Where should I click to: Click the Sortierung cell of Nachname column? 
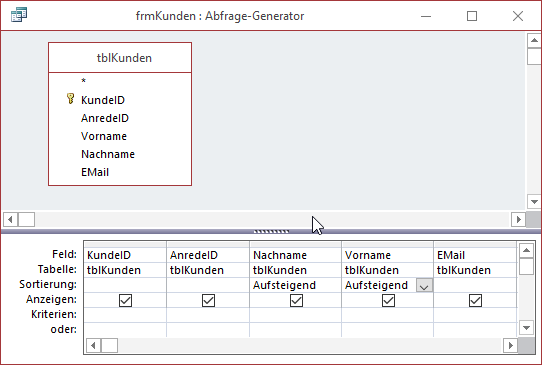(x=296, y=285)
